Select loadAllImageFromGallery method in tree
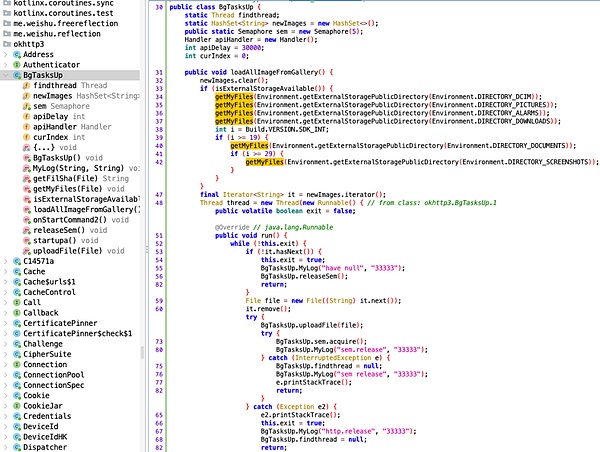The height and width of the screenshot is (452, 600). (86, 208)
